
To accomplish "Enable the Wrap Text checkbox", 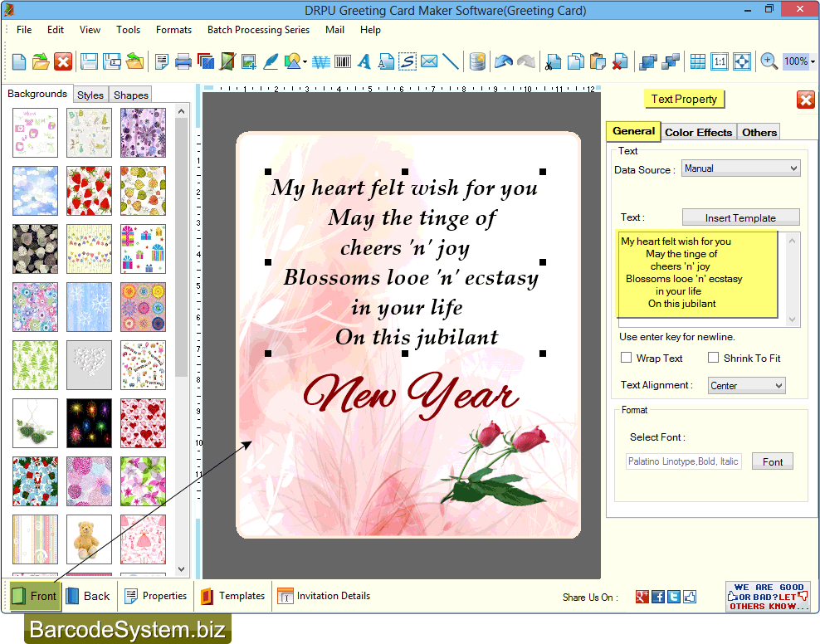I will point(626,358).
